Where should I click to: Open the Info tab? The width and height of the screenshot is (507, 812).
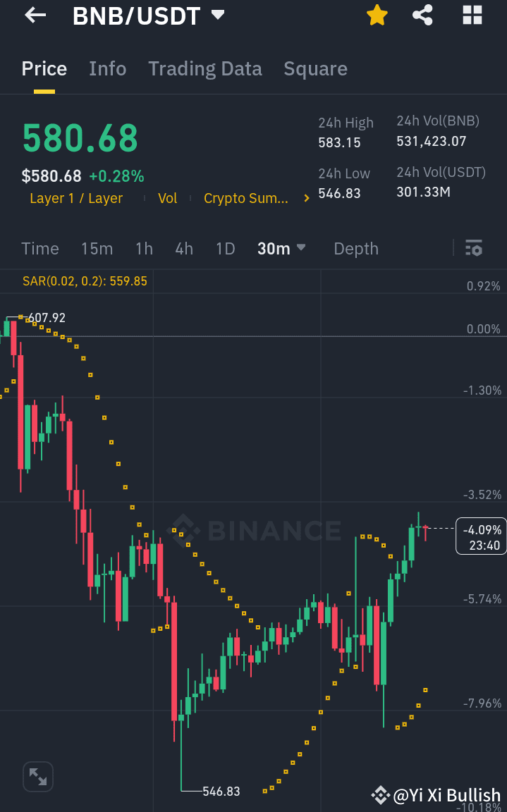pos(107,68)
